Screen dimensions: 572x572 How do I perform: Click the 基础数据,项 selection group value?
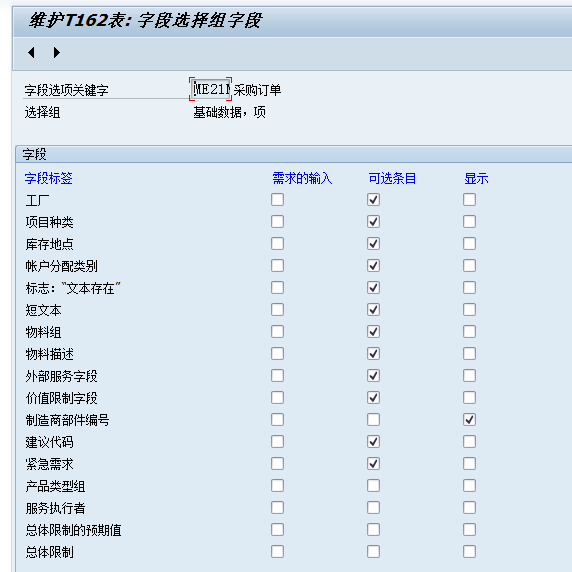(x=229, y=112)
